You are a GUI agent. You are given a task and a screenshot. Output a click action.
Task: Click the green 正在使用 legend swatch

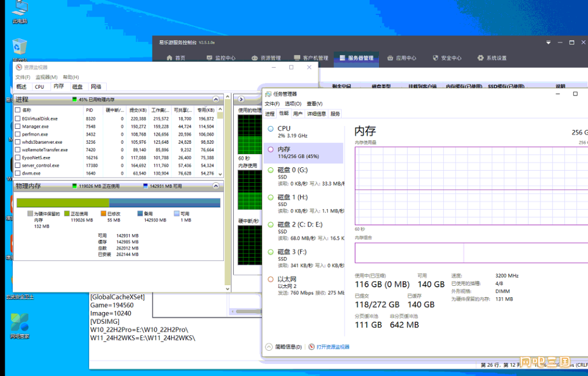tap(67, 214)
